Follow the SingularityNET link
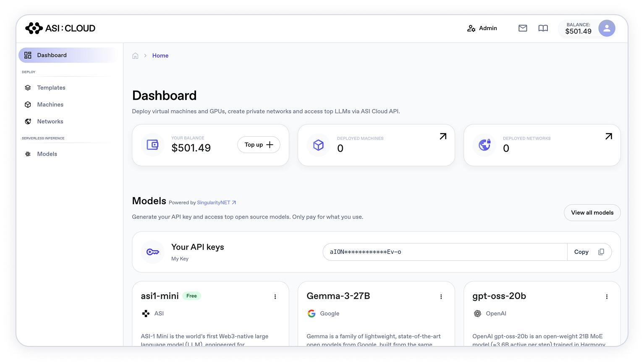644x364 pixels. (216, 203)
